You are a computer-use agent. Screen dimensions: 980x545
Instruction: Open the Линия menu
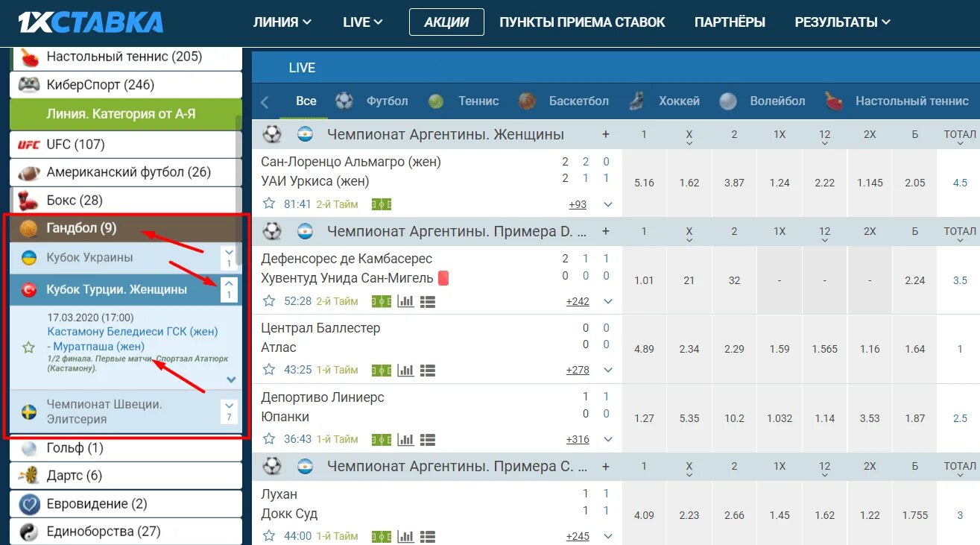tap(282, 22)
